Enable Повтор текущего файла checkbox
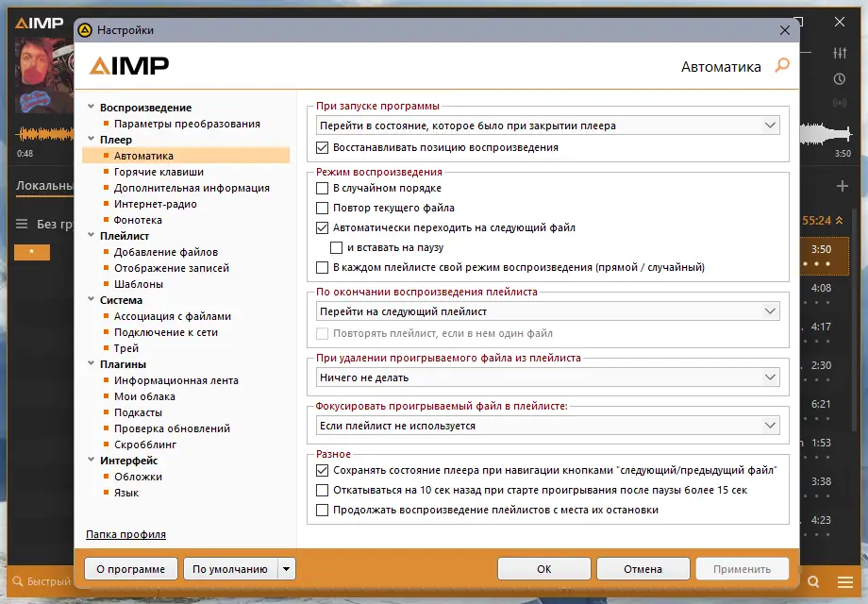Viewport: 868px width, 604px height. click(322, 209)
